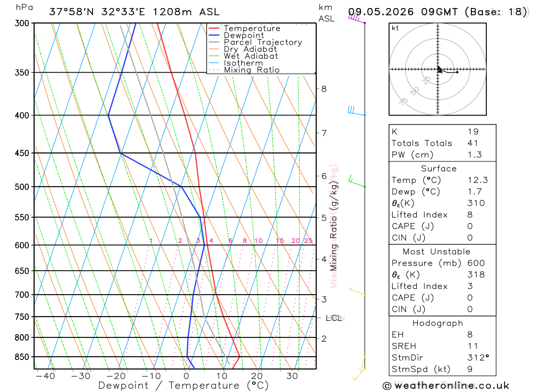Click the 300 hPa pressure label
Screen dimensions: 535x392
click(x=22, y=23)
